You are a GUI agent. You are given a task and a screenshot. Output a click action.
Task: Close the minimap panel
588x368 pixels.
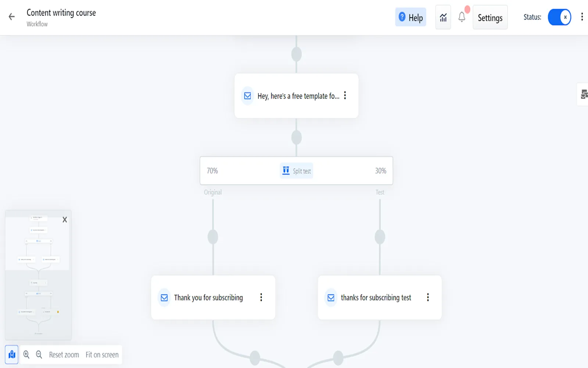[x=65, y=220]
